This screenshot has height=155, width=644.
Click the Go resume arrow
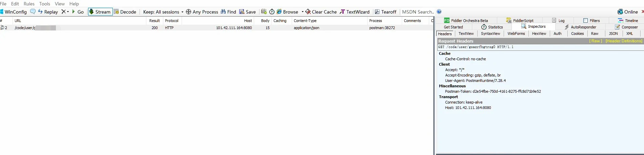pyautogui.click(x=78, y=12)
